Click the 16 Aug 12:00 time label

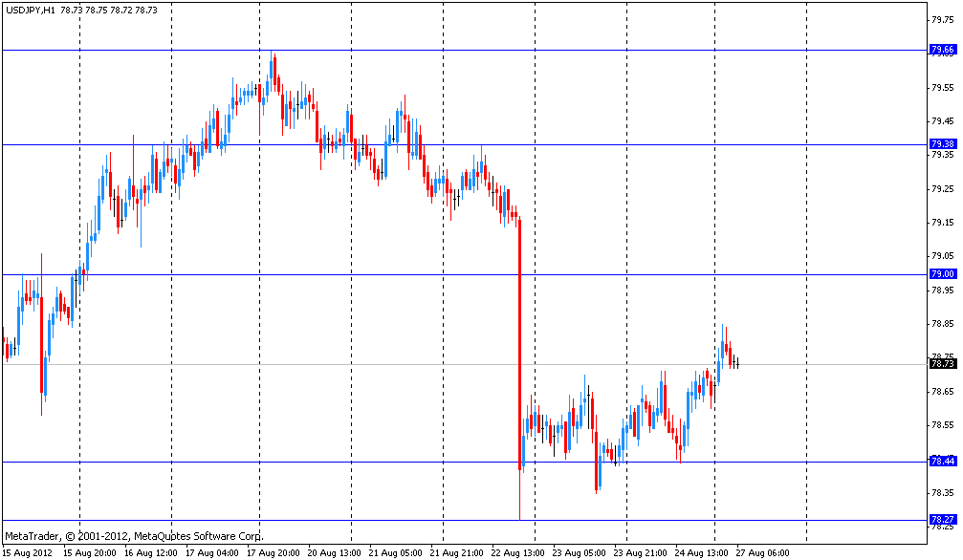tap(151, 552)
